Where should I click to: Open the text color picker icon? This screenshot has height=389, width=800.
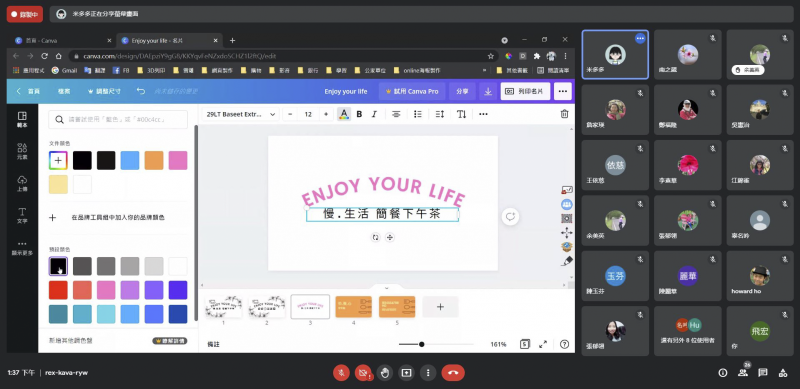pyautogui.click(x=344, y=114)
